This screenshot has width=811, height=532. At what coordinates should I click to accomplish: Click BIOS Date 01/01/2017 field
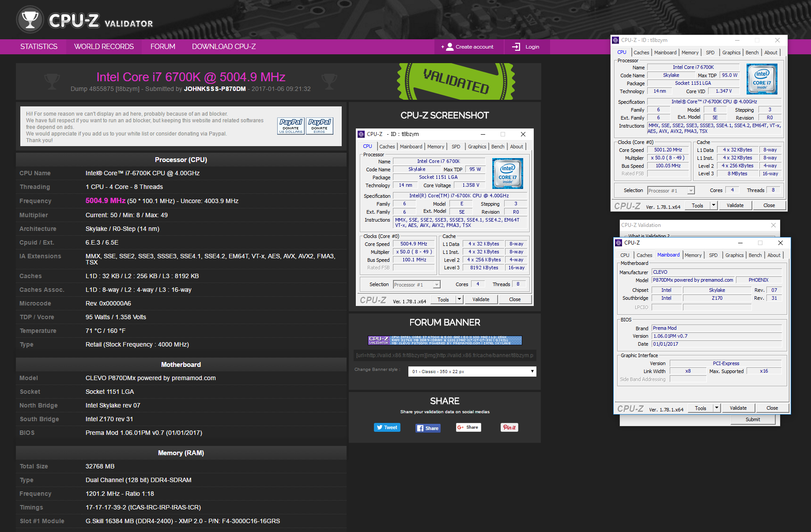717,344
